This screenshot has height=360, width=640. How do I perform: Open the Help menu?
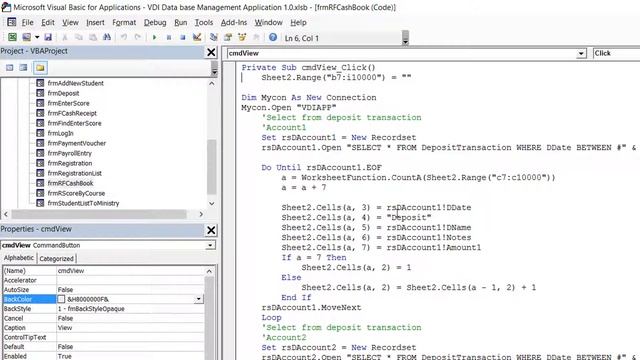pyautogui.click(x=298, y=22)
